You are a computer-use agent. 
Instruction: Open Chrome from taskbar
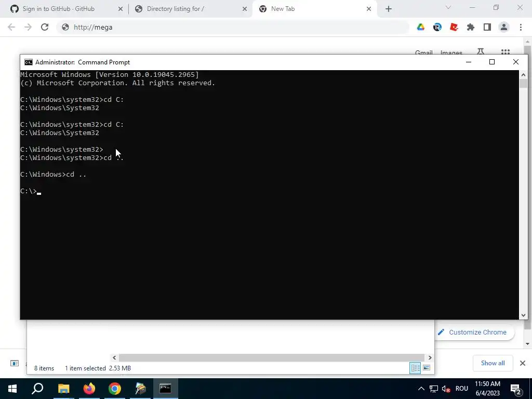[115, 389]
